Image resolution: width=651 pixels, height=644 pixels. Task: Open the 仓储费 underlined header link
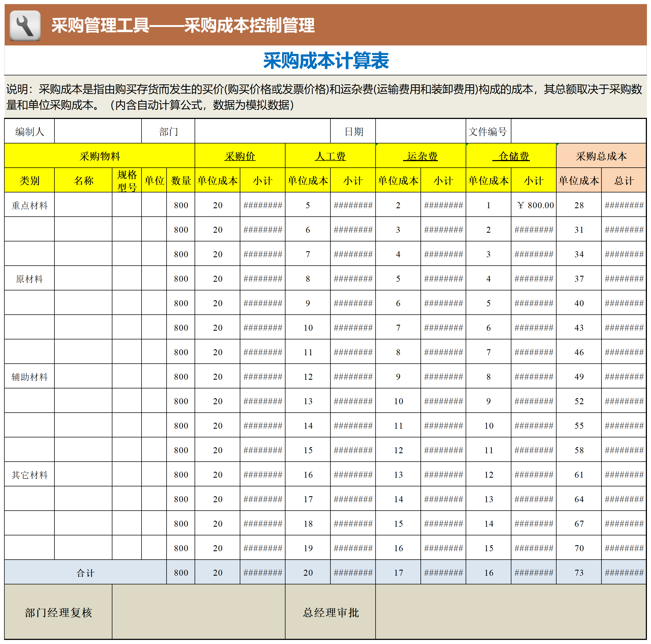[511, 156]
